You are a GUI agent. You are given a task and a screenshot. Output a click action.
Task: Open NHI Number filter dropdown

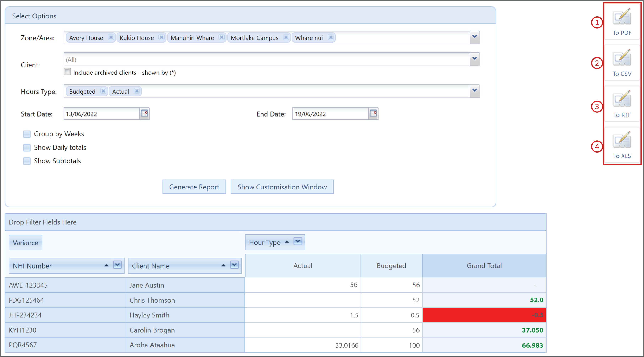(x=117, y=265)
